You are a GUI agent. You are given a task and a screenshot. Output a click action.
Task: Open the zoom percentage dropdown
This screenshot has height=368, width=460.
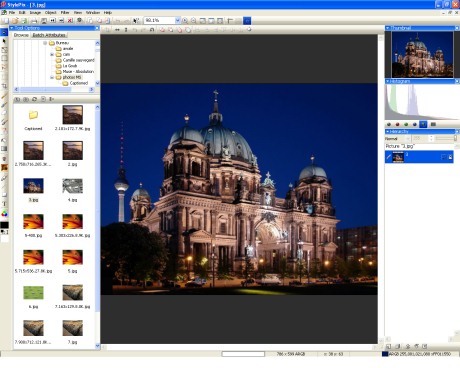point(177,21)
